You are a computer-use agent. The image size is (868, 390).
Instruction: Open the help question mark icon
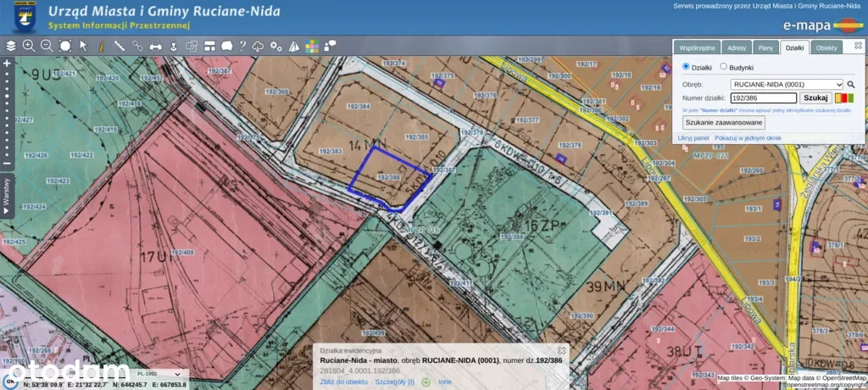(242, 46)
